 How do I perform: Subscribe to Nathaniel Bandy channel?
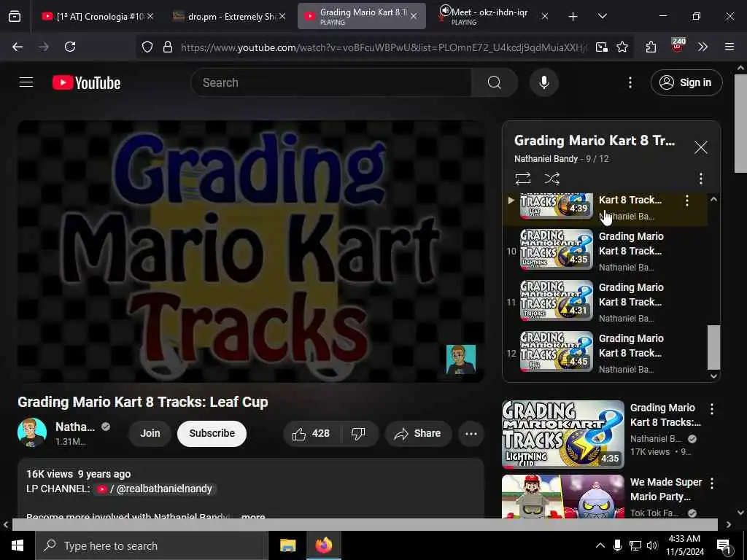212,433
